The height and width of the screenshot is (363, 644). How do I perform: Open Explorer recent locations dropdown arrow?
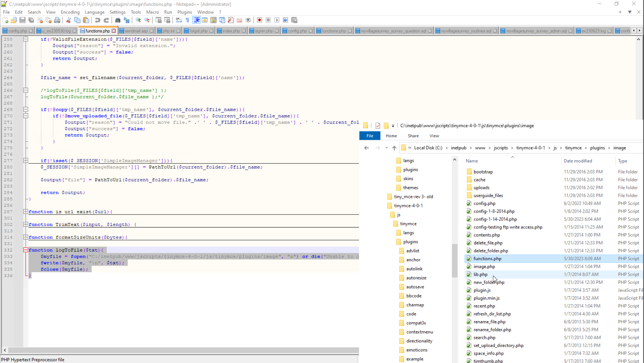point(387,148)
